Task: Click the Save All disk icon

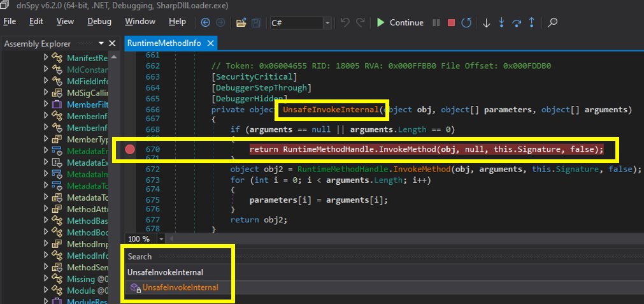Action: (256, 22)
